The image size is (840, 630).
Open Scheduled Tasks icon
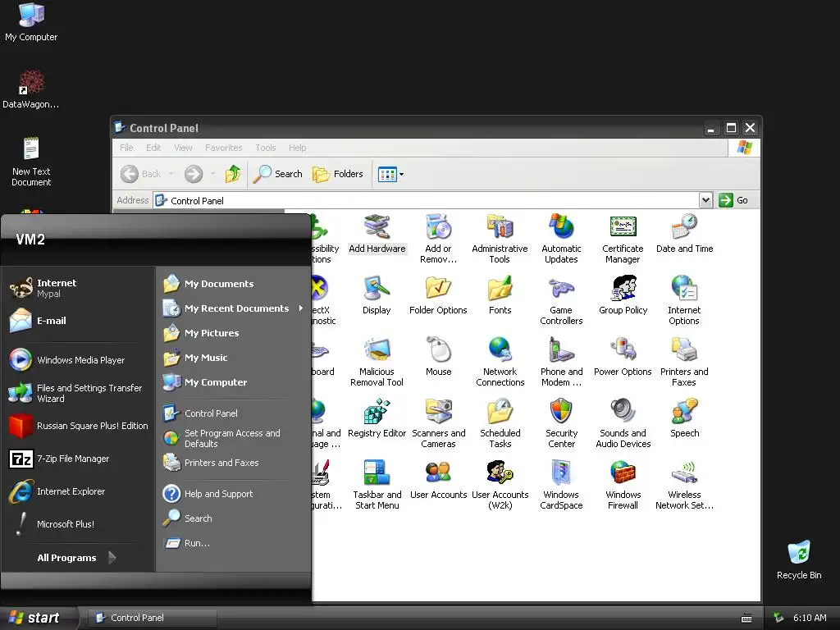[x=500, y=424]
